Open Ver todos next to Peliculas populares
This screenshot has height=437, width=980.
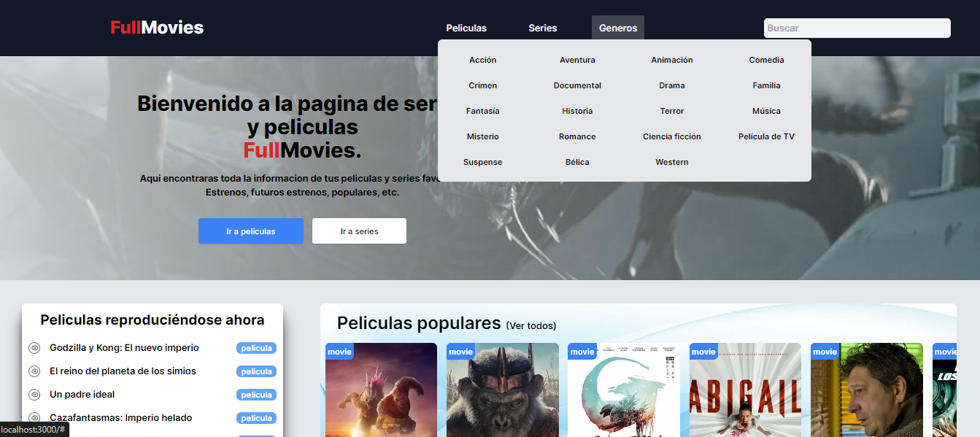coord(533,325)
